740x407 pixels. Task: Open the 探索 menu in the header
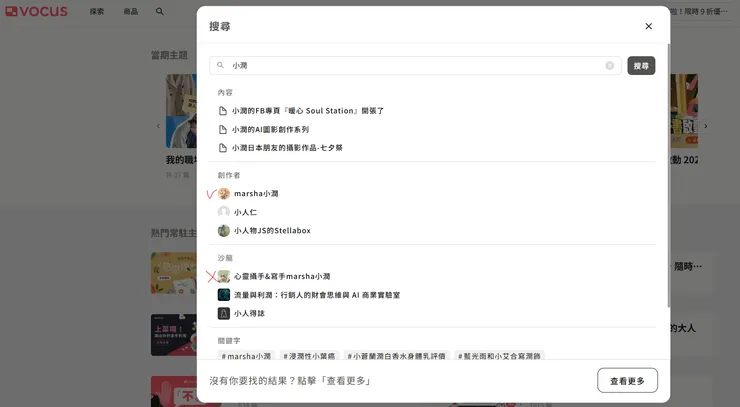pyautogui.click(x=97, y=11)
